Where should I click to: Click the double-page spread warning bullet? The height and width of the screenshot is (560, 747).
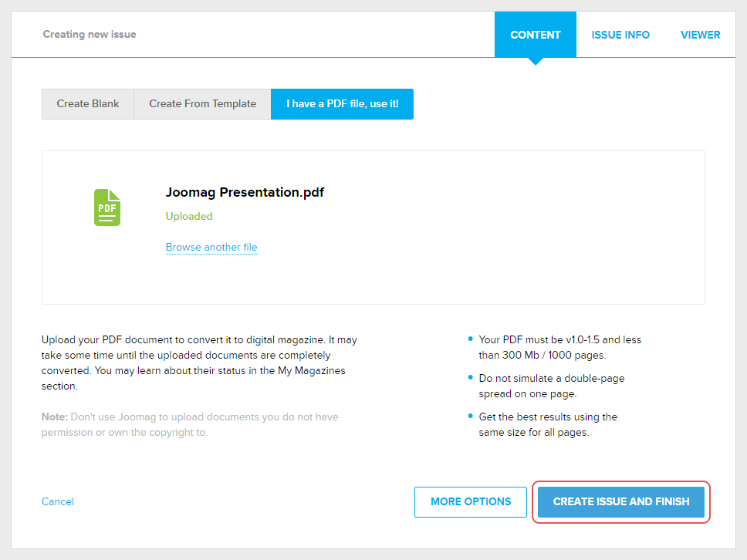pyautogui.click(x=551, y=386)
